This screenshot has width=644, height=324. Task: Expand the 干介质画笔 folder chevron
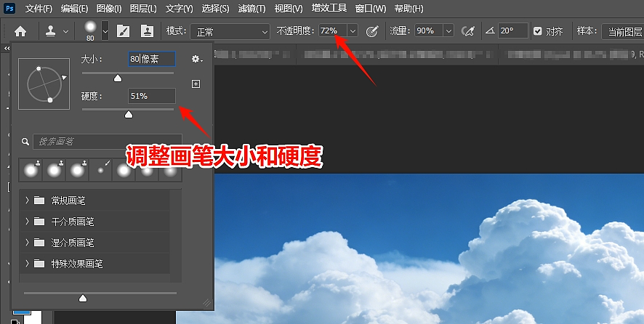click(x=27, y=222)
